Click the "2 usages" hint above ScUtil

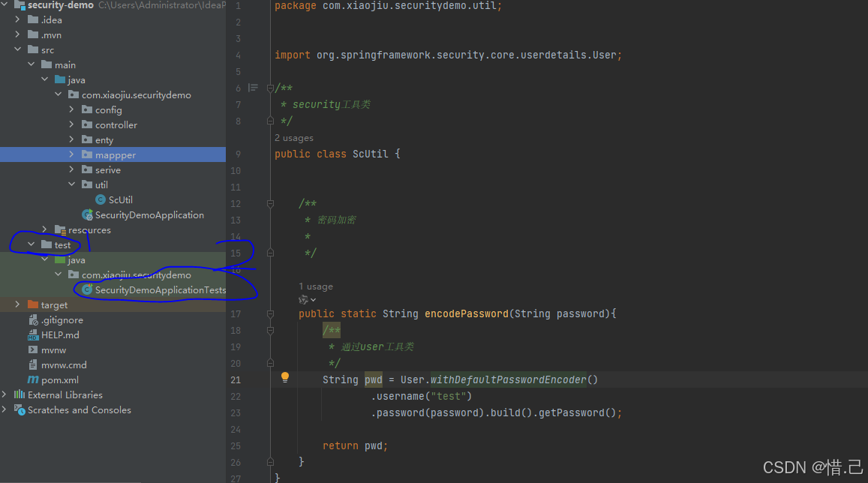coord(294,138)
